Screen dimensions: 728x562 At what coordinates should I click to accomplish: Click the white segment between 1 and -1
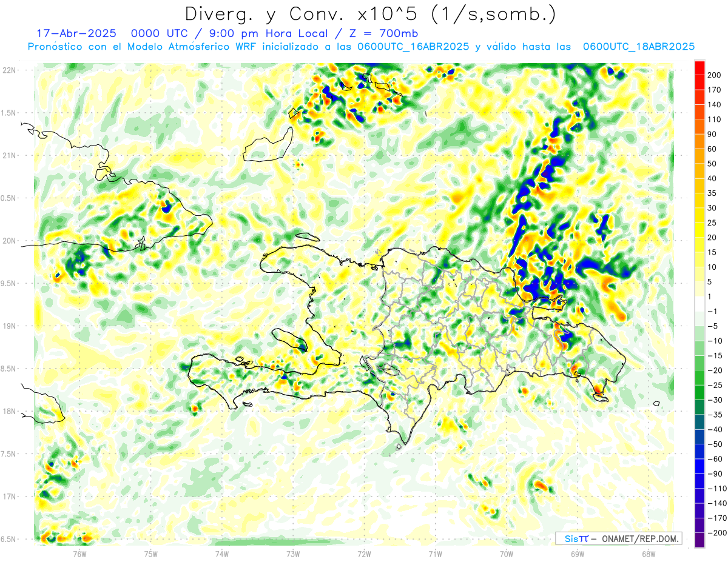click(700, 304)
